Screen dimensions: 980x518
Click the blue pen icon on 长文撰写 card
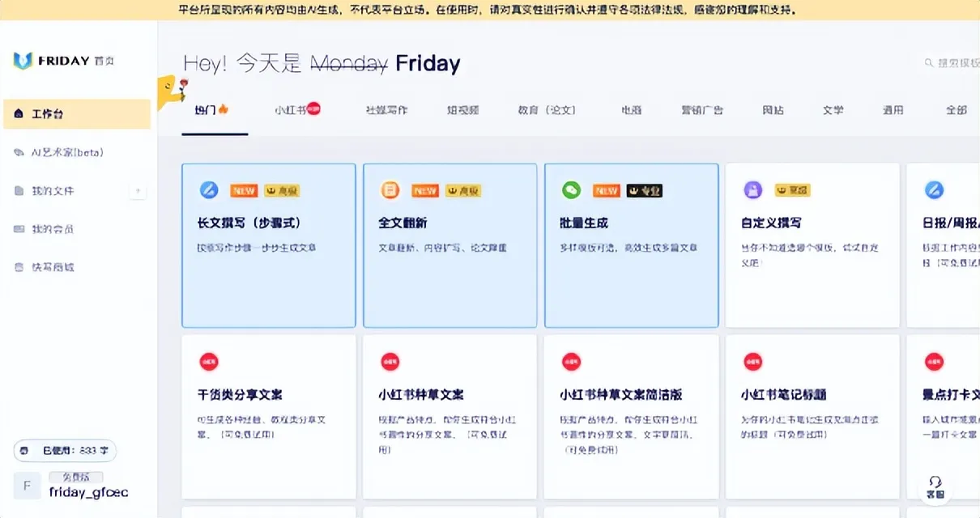(209, 190)
